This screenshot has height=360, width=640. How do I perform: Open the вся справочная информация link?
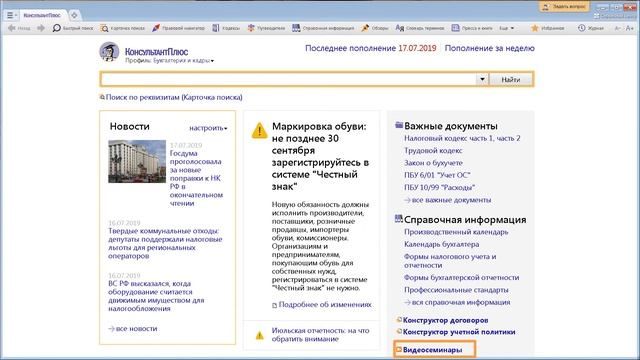461,302
